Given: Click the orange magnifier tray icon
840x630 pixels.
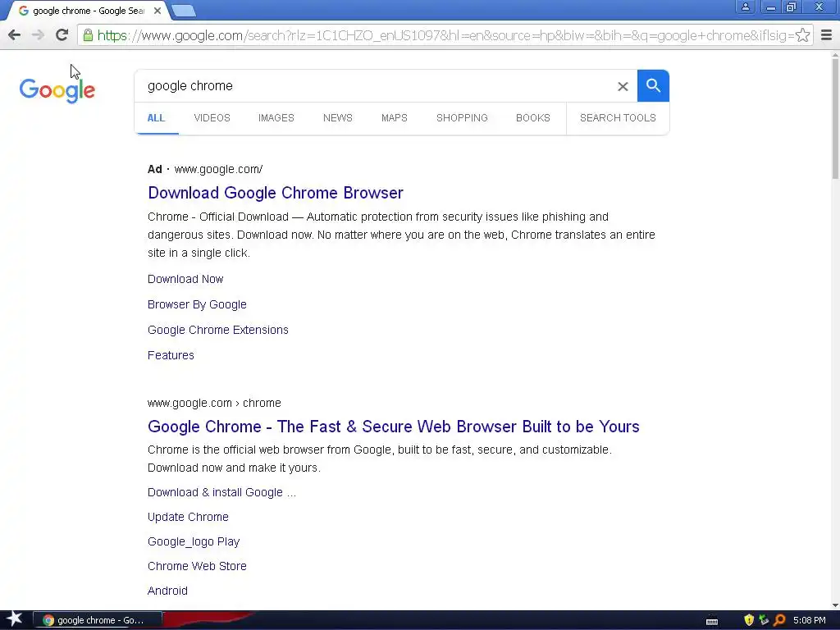Looking at the screenshot, I should click(779, 620).
